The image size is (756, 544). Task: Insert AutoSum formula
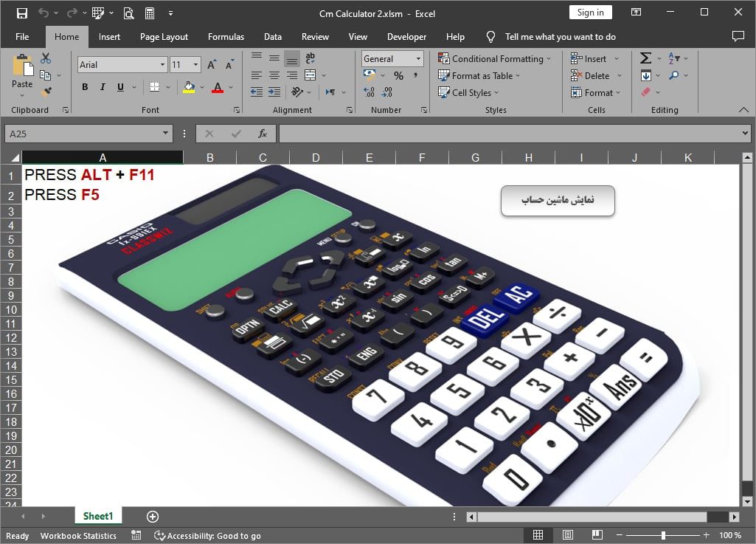pos(645,58)
